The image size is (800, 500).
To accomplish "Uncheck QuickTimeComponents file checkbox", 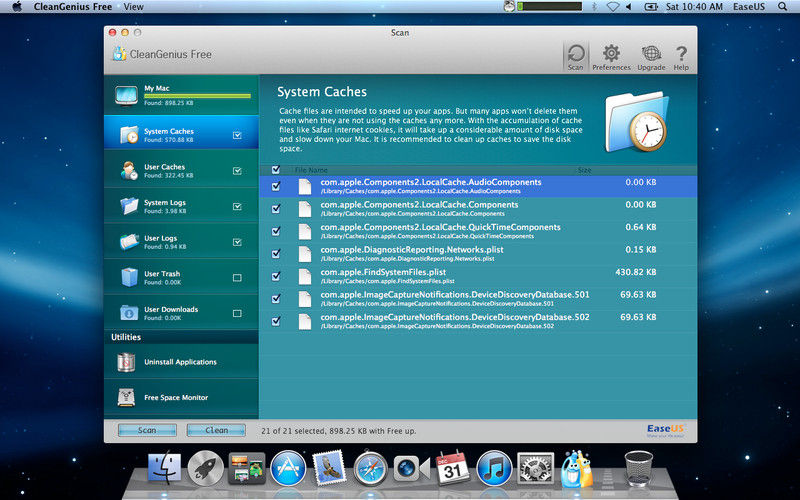I will (276, 231).
